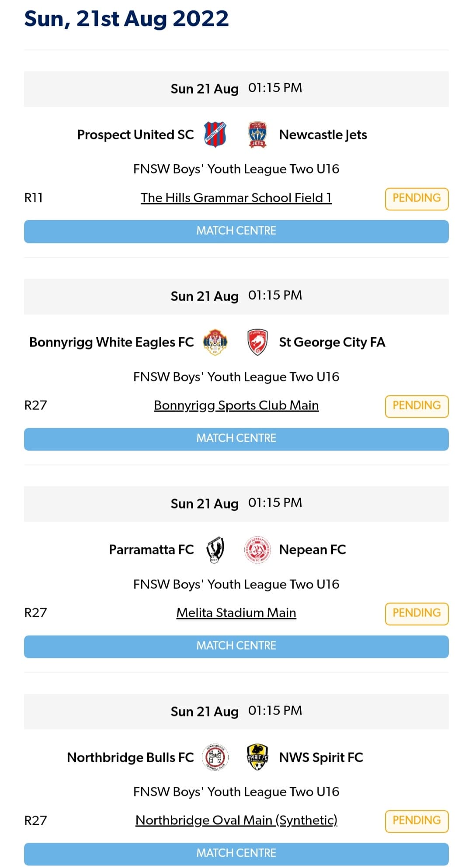Open The Hills Grammar School Field 1 venue link
This screenshot has width=472, height=868.
point(236,197)
